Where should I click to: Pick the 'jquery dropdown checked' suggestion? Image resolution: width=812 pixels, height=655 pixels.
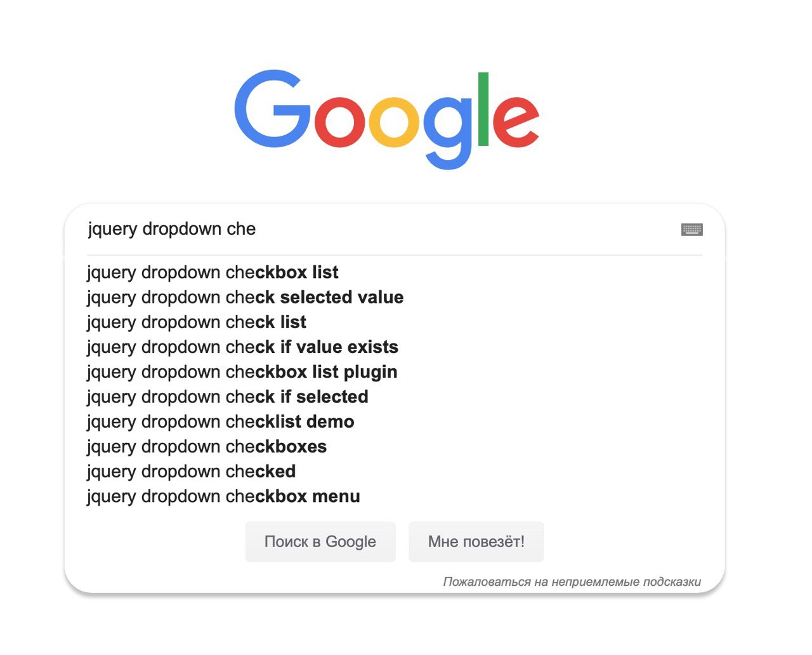[191, 472]
